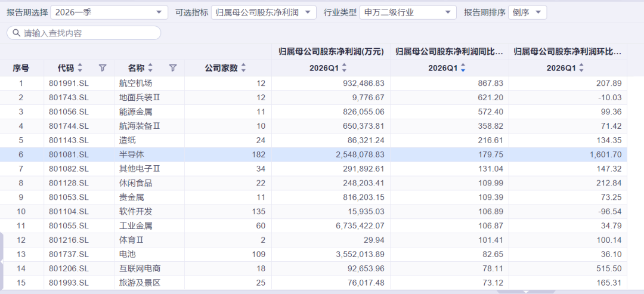Sort by 名称 column arrows
This screenshot has height=294, width=644.
[x=150, y=68]
